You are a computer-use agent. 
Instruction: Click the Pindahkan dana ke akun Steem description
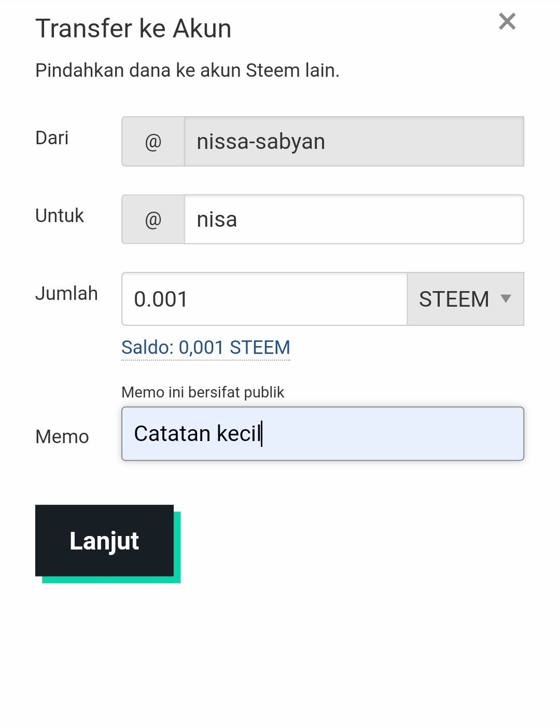(x=187, y=71)
